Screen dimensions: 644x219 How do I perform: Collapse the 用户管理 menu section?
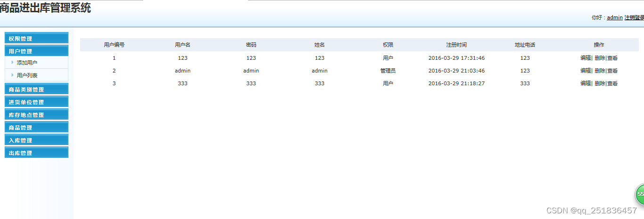click(x=36, y=51)
